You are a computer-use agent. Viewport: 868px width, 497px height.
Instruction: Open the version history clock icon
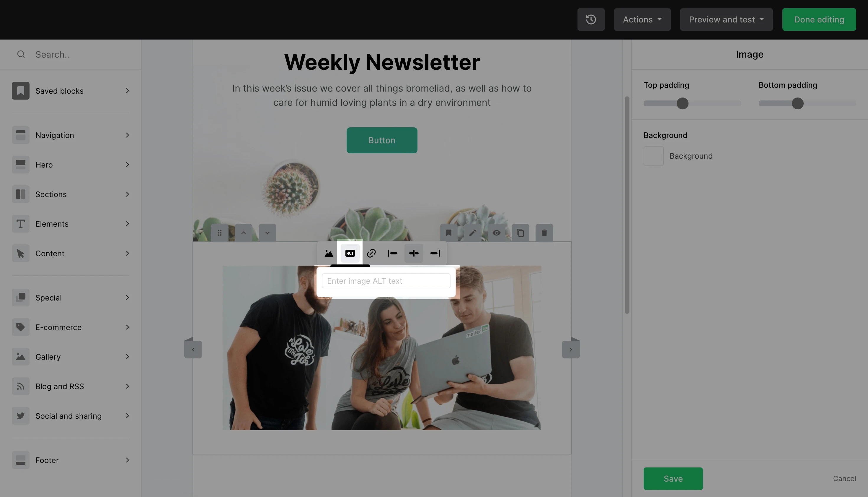[x=591, y=20]
